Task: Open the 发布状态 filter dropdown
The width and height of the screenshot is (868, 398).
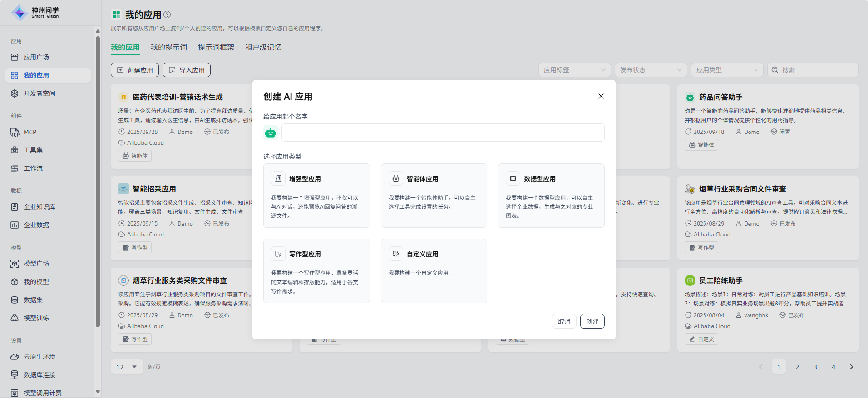Action: pyautogui.click(x=651, y=70)
